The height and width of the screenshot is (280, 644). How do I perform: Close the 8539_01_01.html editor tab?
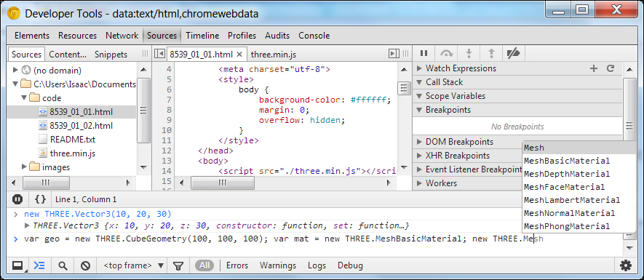tap(240, 55)
